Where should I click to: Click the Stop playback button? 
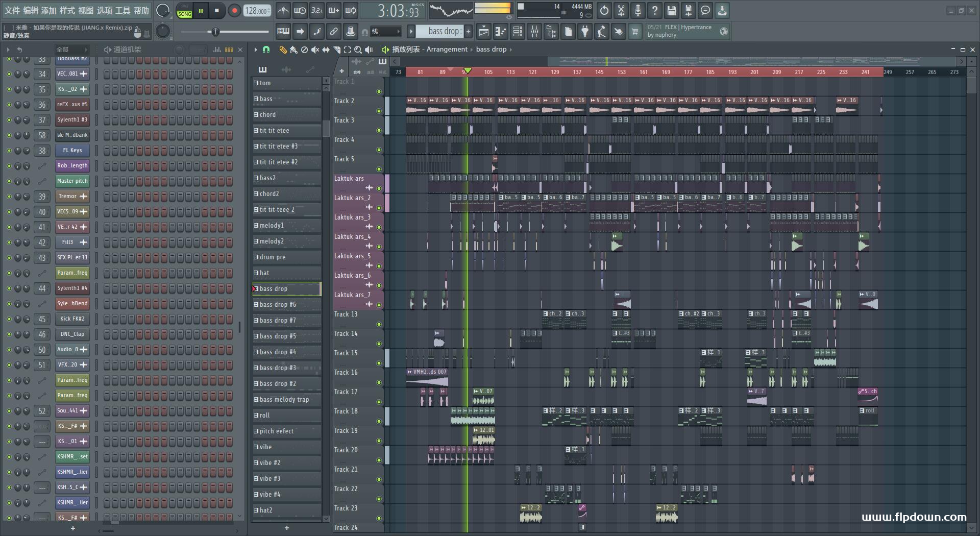[217, 11]
